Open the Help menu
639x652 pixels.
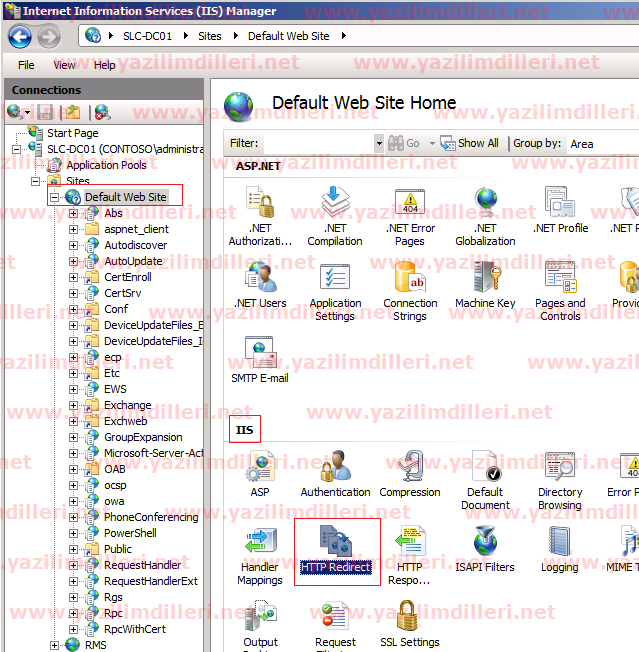(104, 65)
